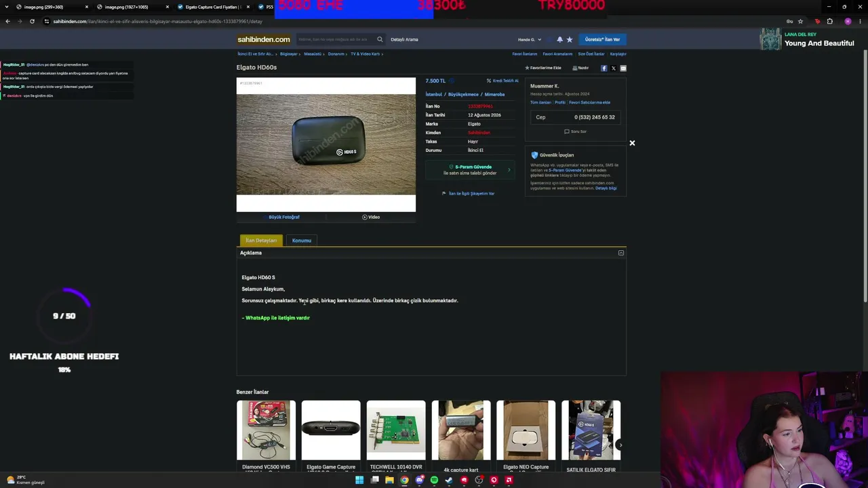Open Windows Start menu
The image size is (868, 488).
point(359,480)
